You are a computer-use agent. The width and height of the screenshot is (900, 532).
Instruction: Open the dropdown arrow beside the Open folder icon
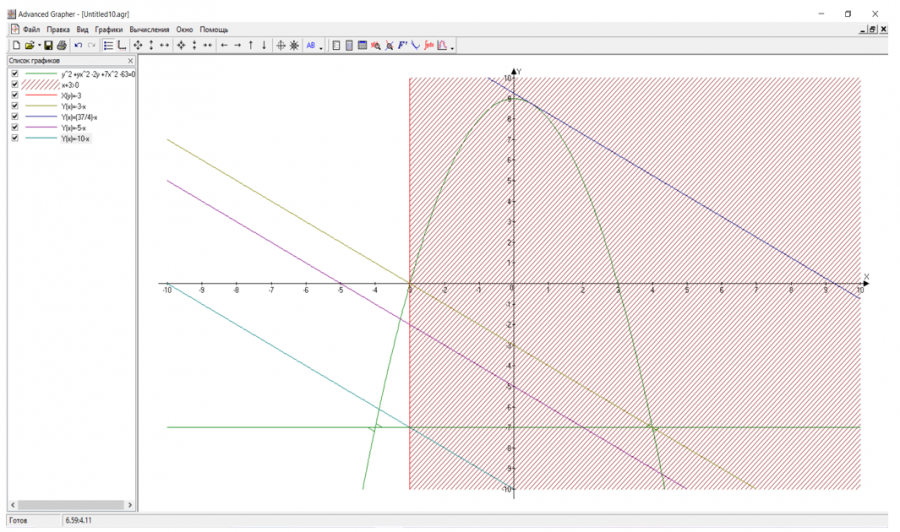point(39,46)
